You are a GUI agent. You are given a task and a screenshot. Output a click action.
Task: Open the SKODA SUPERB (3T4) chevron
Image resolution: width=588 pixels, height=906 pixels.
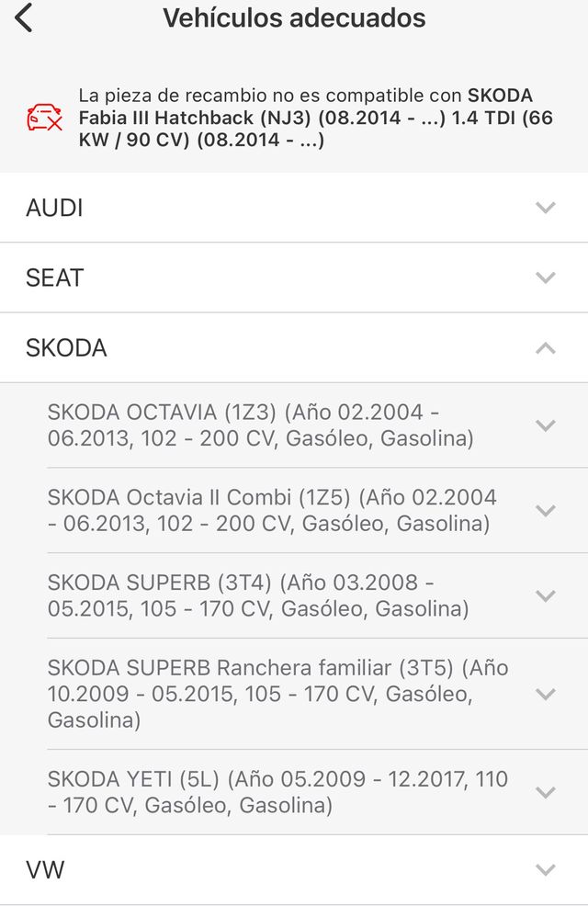[x=546, y=596]
